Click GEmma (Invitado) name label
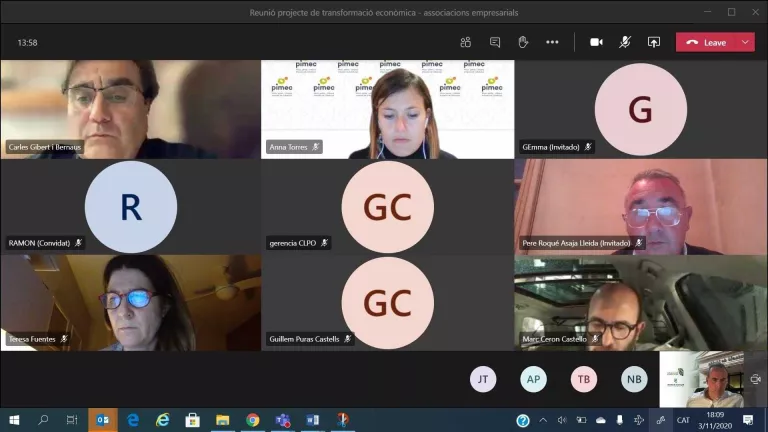This screenshot has height=432, width=768. pyautogui.click(x=557, y=147)
